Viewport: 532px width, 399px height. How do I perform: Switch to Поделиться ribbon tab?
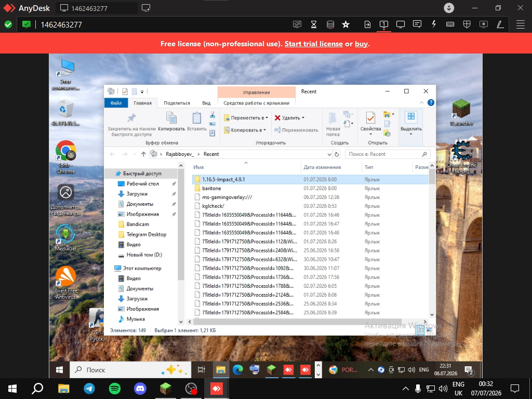click(177, 103)
